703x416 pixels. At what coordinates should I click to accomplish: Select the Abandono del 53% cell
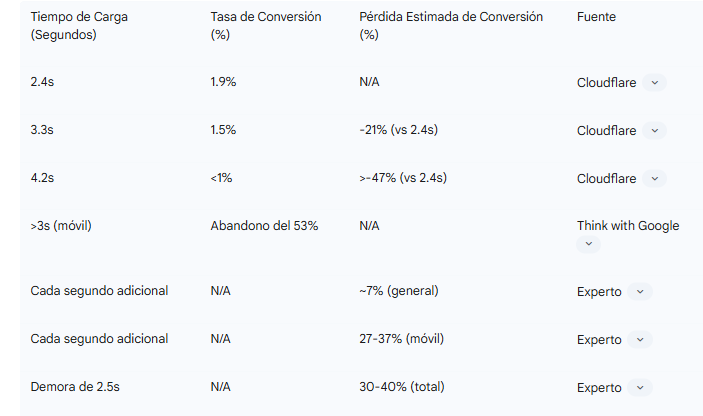coord(264,226)
